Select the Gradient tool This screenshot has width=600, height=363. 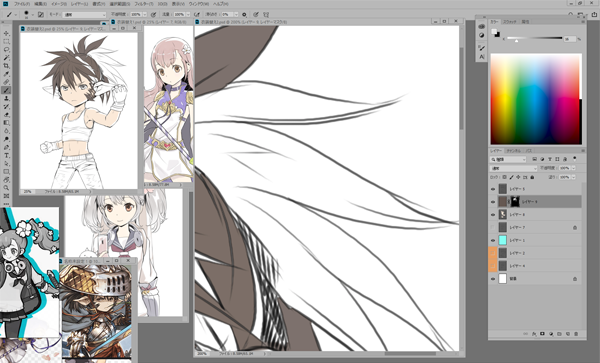[x=6, y=123]
